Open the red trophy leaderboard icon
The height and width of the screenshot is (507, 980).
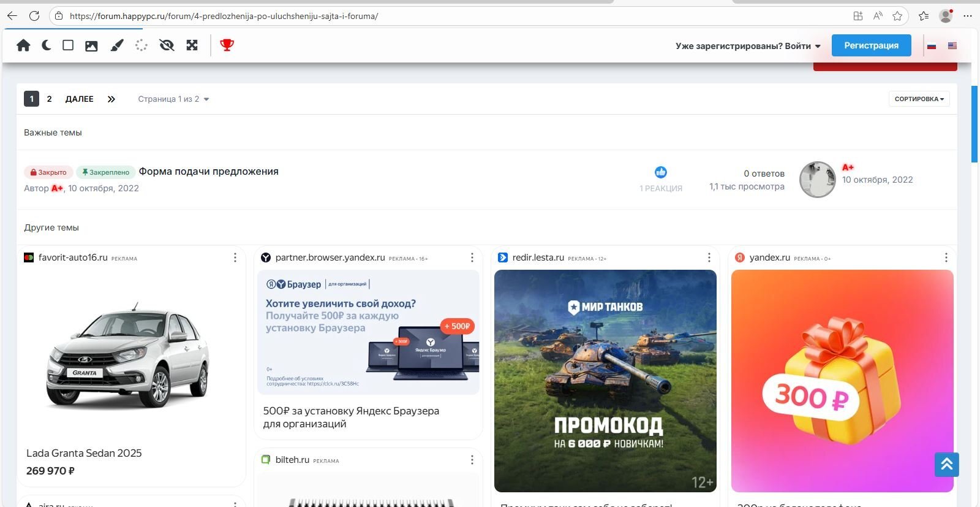tap(227, 45)
